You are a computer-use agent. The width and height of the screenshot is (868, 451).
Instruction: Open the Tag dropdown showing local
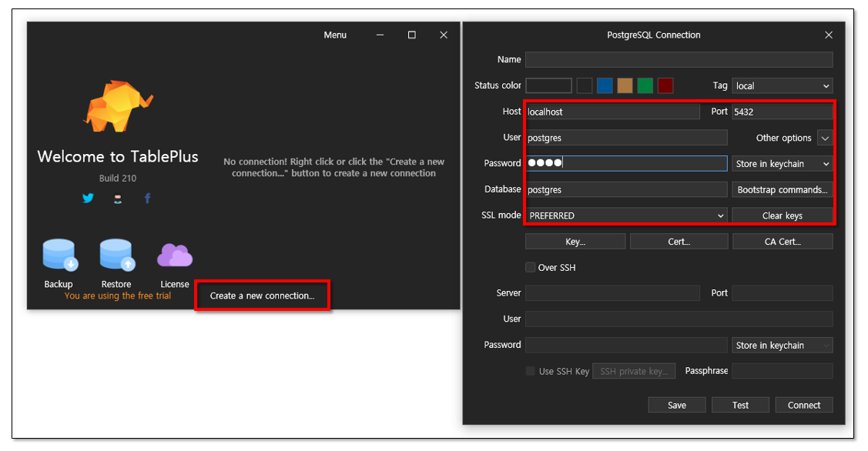[783, 85]
